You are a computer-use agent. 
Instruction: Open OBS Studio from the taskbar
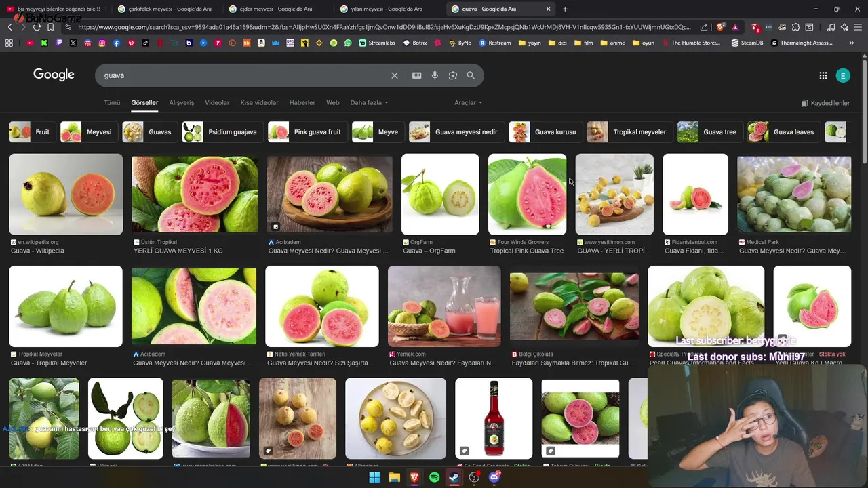(474, 478)
